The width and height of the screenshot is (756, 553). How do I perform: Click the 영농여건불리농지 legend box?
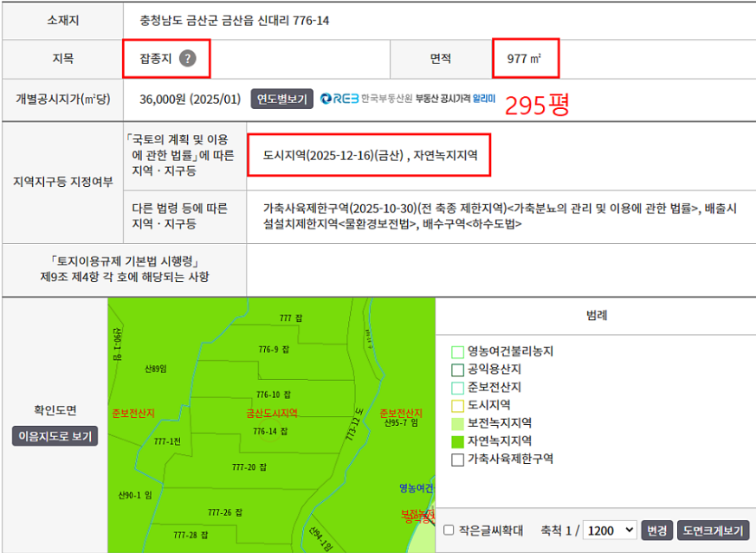coord(457,352)
